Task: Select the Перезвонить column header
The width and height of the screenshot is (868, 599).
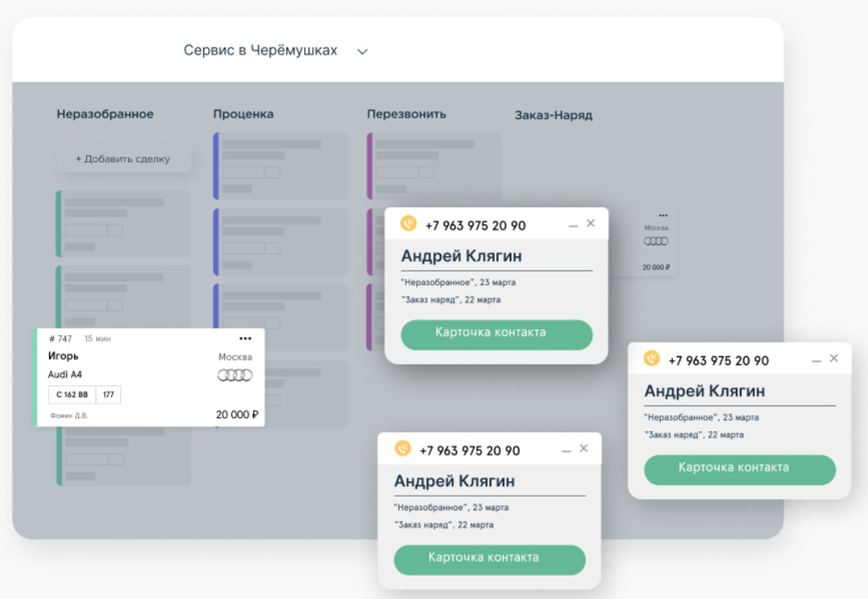Action: (x=406, y=114)
